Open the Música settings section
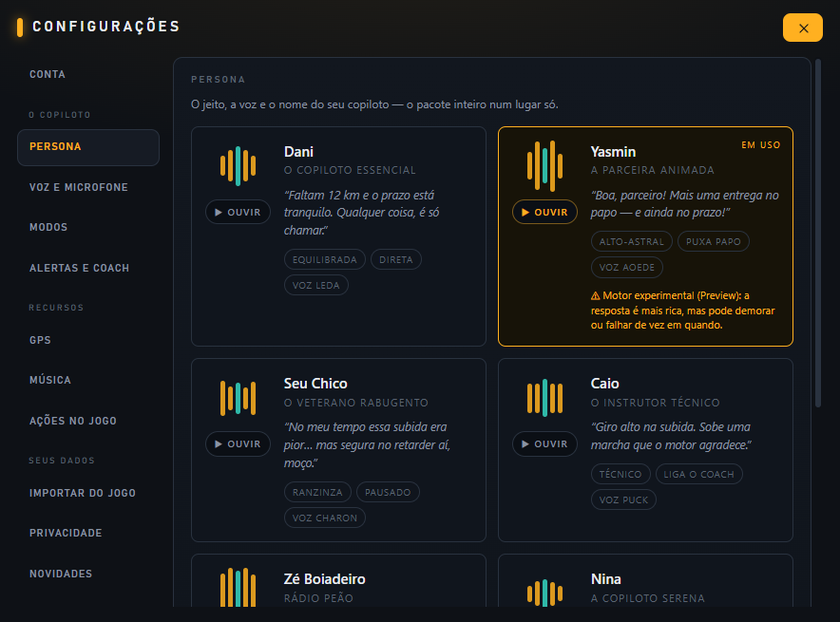840x622 pixels. coord(49,380)
